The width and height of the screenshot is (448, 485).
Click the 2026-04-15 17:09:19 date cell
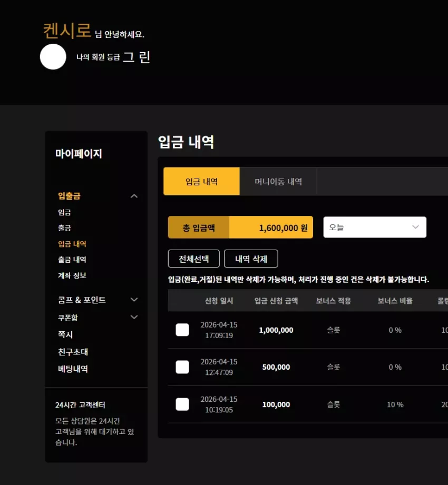pyautogui.click(x=219, y=330)
